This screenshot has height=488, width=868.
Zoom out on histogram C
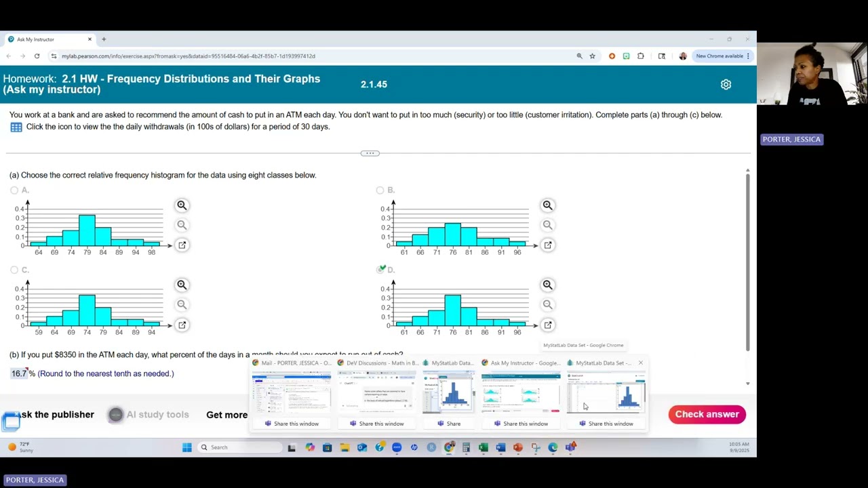tap(182, 305)
